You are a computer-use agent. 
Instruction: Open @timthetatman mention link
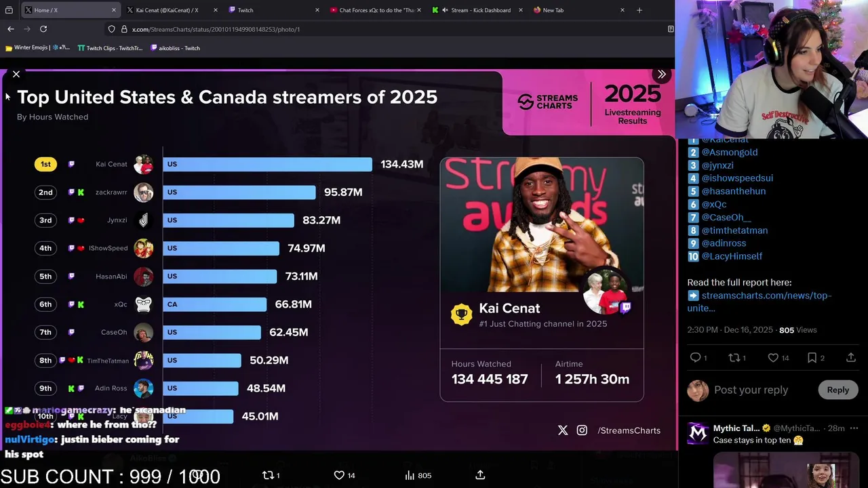click(x=734, y=230)
